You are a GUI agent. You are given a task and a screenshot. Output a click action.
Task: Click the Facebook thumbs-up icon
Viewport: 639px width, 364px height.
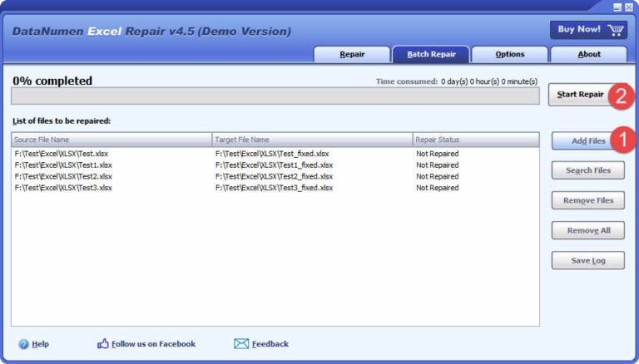(x=103, y=344)
